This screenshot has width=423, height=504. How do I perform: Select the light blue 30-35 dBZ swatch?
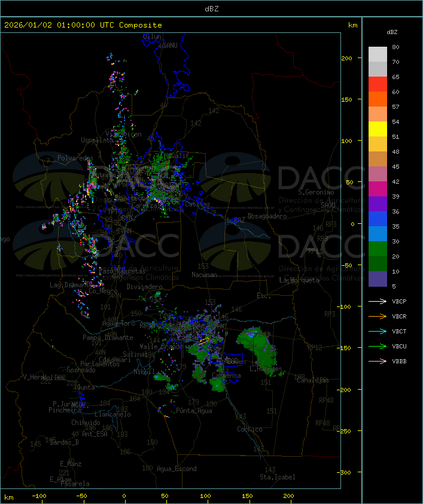pyautogui.click(x=378, y=234)
